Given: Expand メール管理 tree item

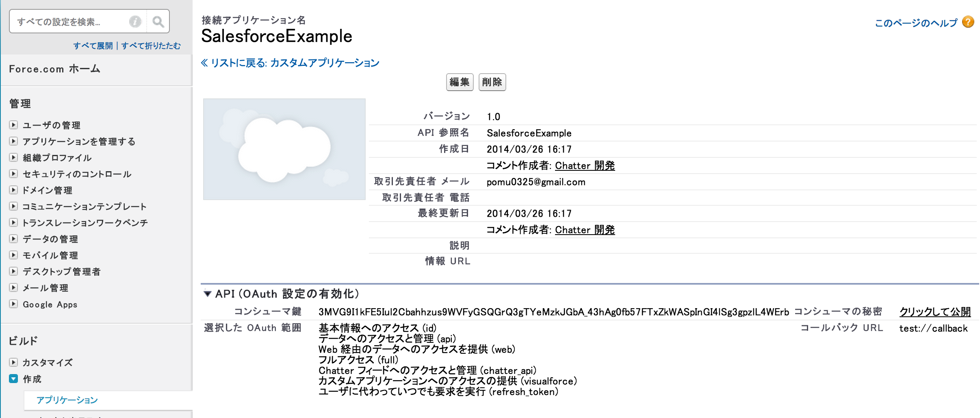Looking at the screenshot, I should point(13,288).
